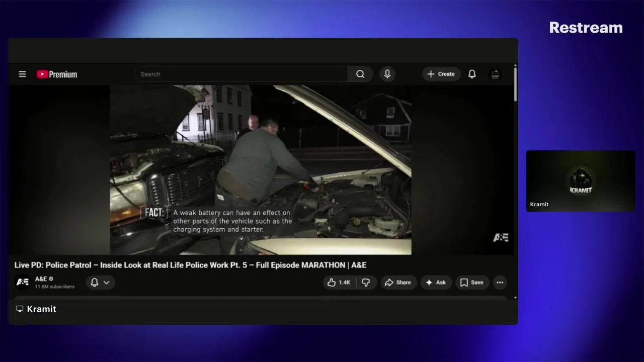Go to YouTube Premium home logo
This screenshot has width=644, height=362.
pyautogui.click(x=57, y=74)
